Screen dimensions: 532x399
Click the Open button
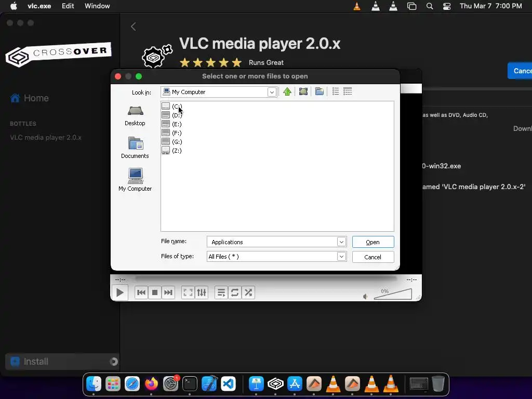click(373, 242)
